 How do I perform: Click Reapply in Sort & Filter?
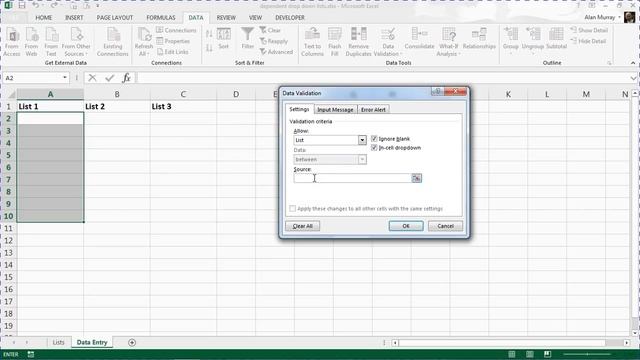[x=274, y=41]
